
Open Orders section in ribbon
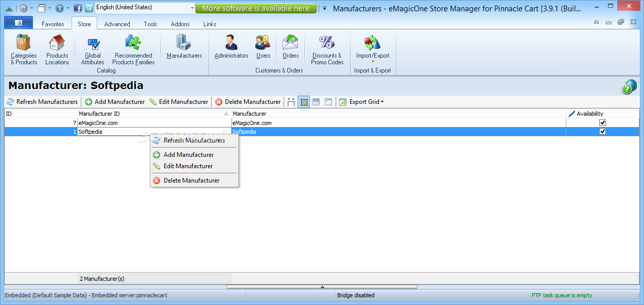(x=290, y=47)
